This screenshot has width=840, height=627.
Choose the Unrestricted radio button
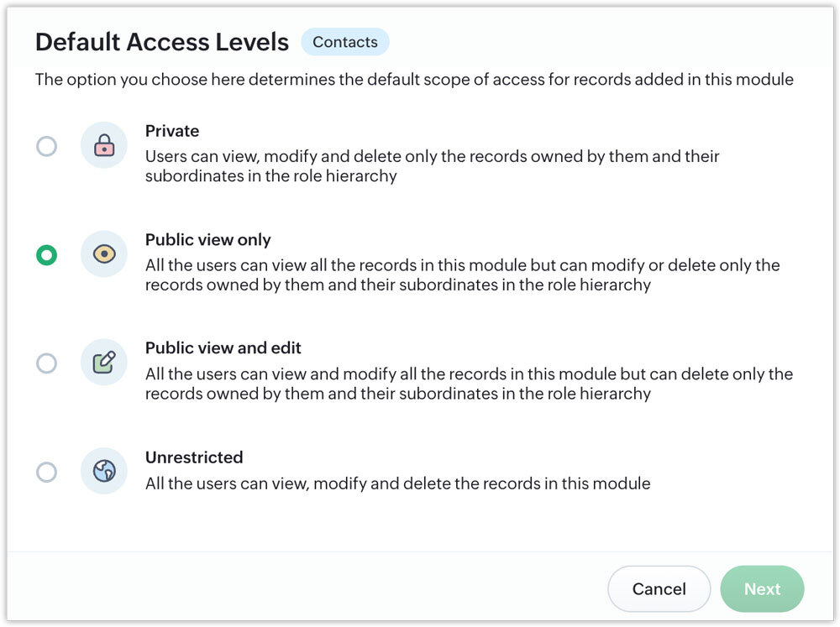[46, 473]
